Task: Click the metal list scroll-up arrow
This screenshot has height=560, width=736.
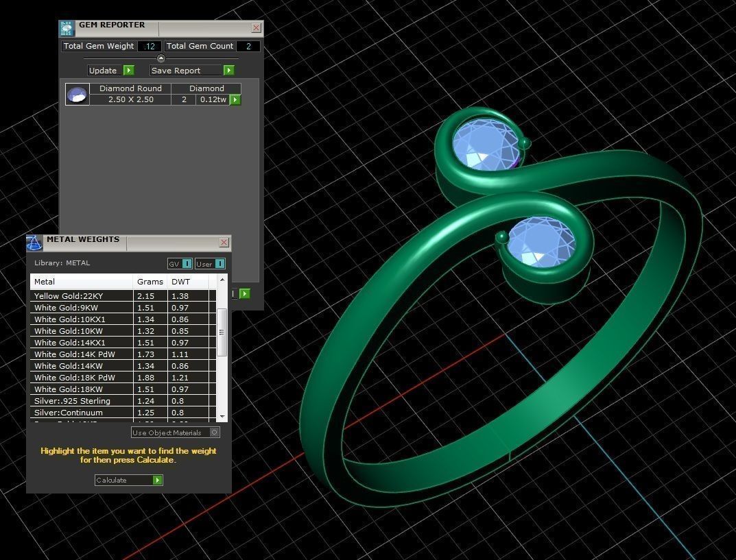Action: (x=222, y=280)
